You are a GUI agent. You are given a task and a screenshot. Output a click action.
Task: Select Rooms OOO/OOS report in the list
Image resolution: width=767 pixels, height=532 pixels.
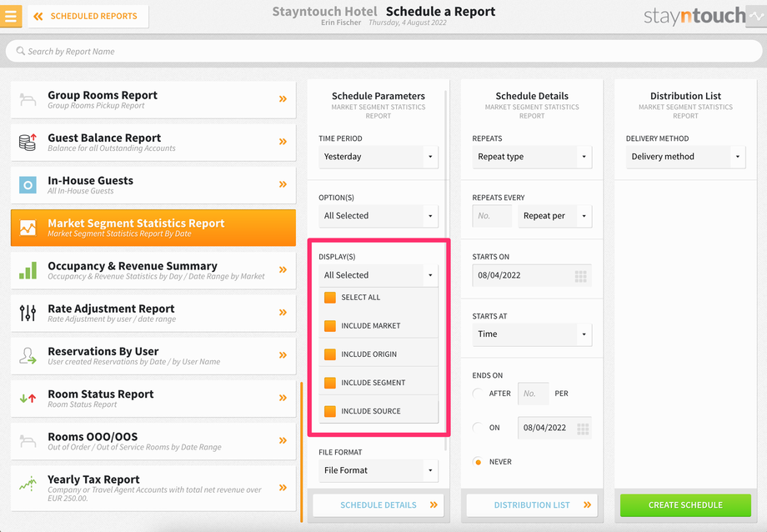(x=153, y=441)
